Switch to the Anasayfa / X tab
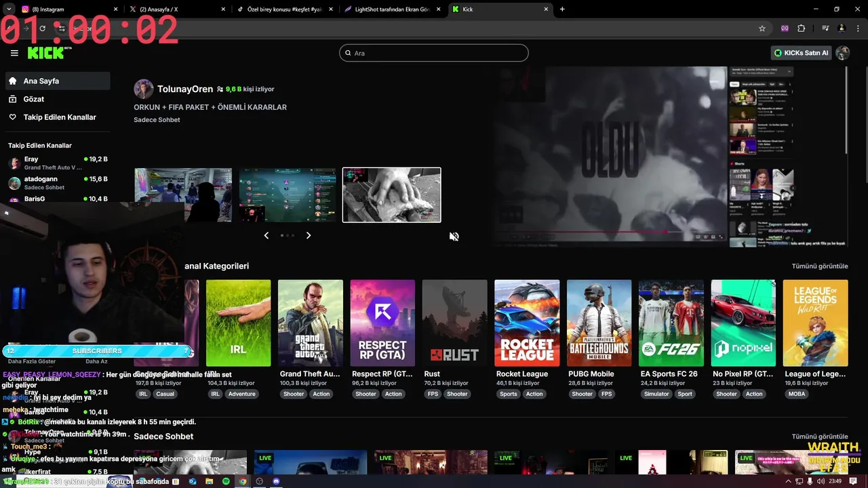 [176, 9]
